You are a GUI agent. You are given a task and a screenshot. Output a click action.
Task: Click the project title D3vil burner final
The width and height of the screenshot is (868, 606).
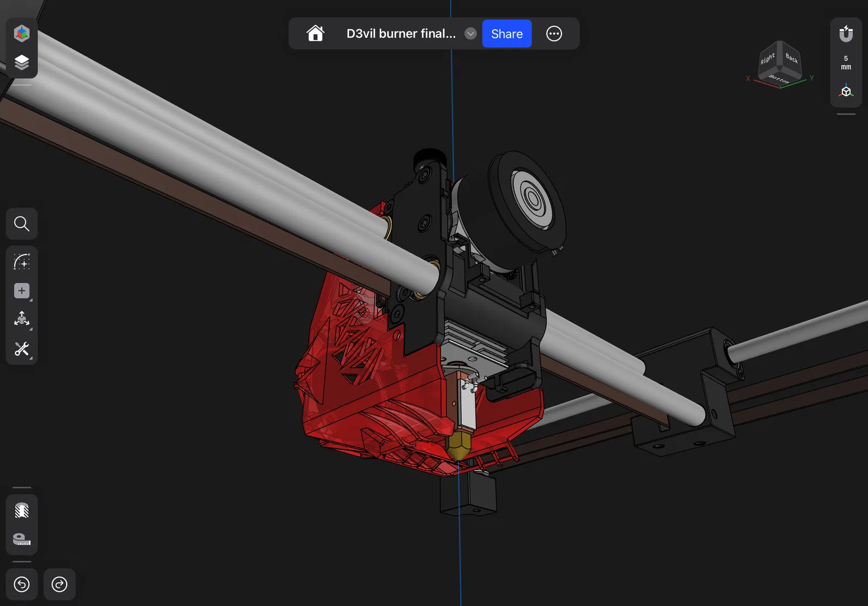point(401,34)
